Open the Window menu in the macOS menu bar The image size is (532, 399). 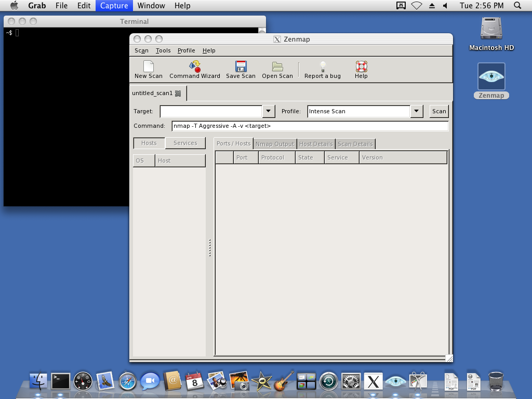pos(151,5)
